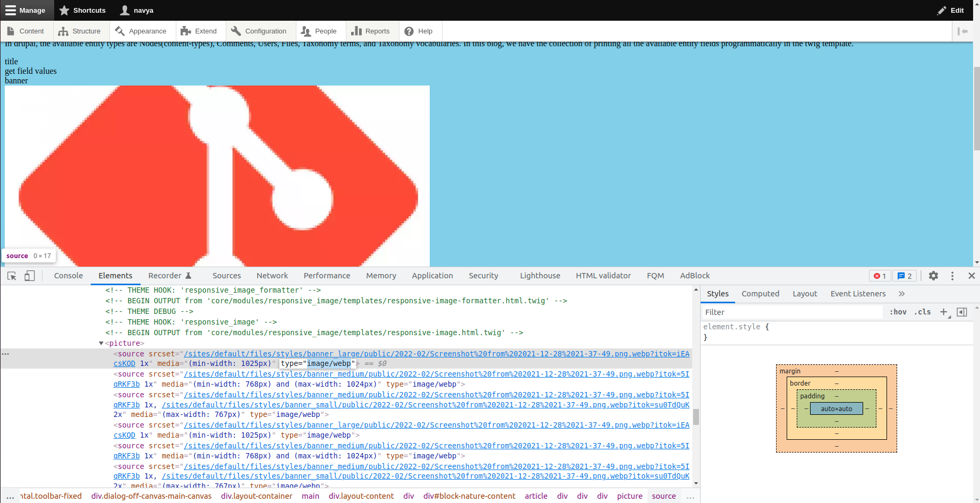Toggle the device emulation toolbar
Screen dimensions: 980x503
click(29, 276)
